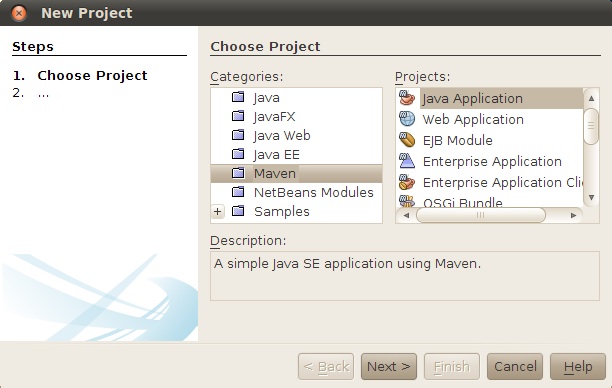The height and width of the screenshot is (388, 612).
Task: Click the Projects horizontal scrollbar thumb
Action: [481, 215]
